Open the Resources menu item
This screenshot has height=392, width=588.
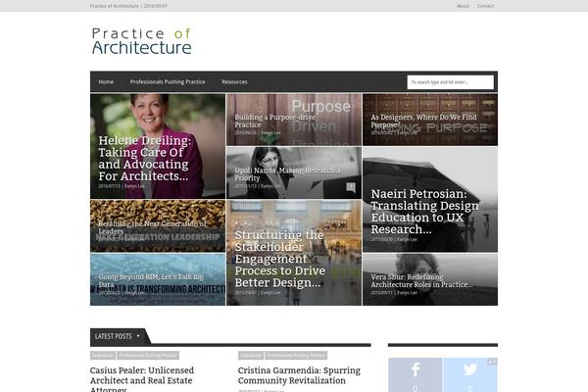tap(234, 81)
